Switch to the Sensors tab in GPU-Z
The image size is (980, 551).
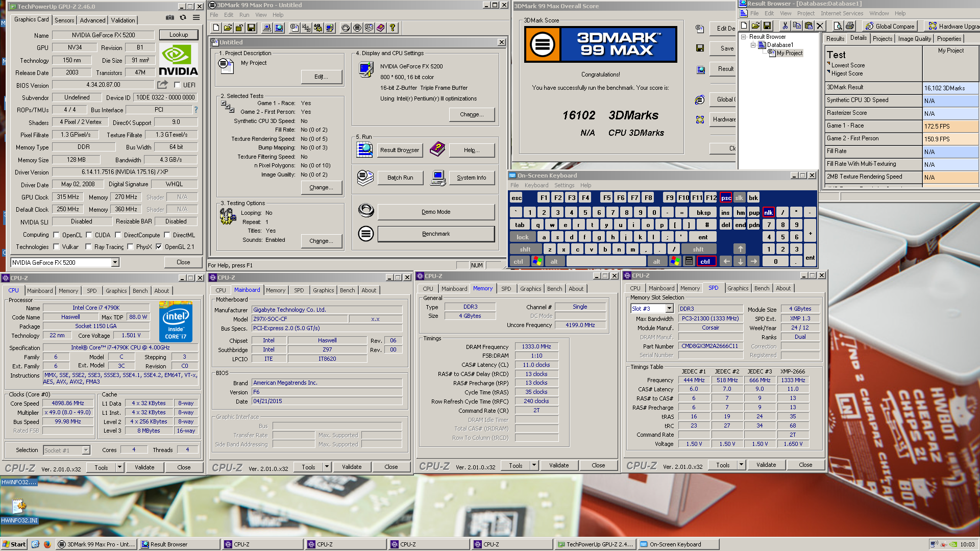click(x=64, y=20)
